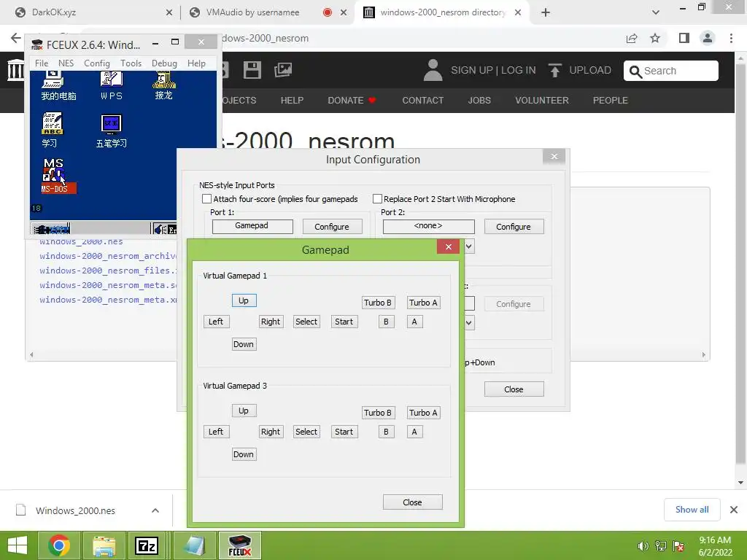
Task: Bind Up on Virtual Gamepad 3
Action: [244, 411]
